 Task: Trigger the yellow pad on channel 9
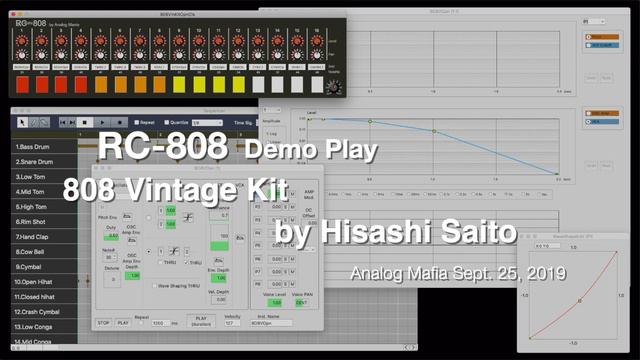coord(179,85)
